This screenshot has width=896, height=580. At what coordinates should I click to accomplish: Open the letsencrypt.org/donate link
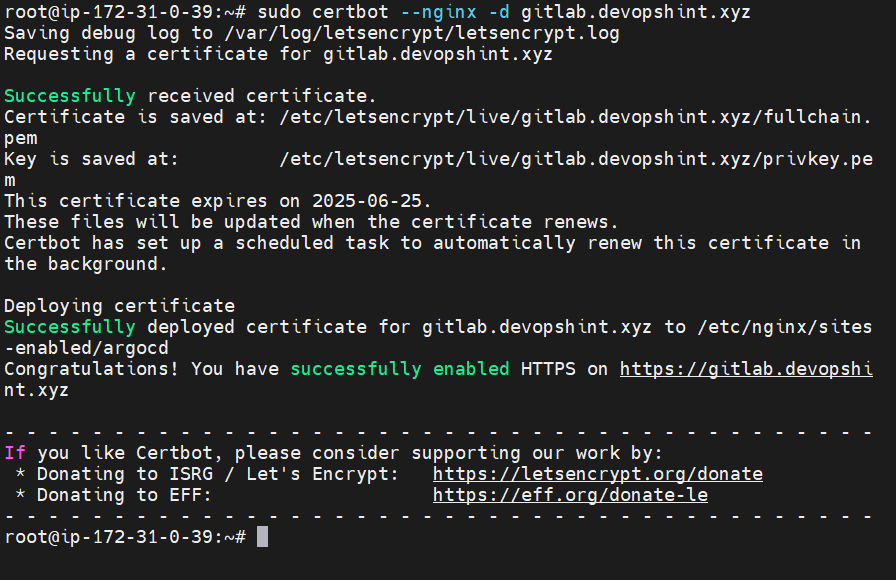click(x=598, y=474)
